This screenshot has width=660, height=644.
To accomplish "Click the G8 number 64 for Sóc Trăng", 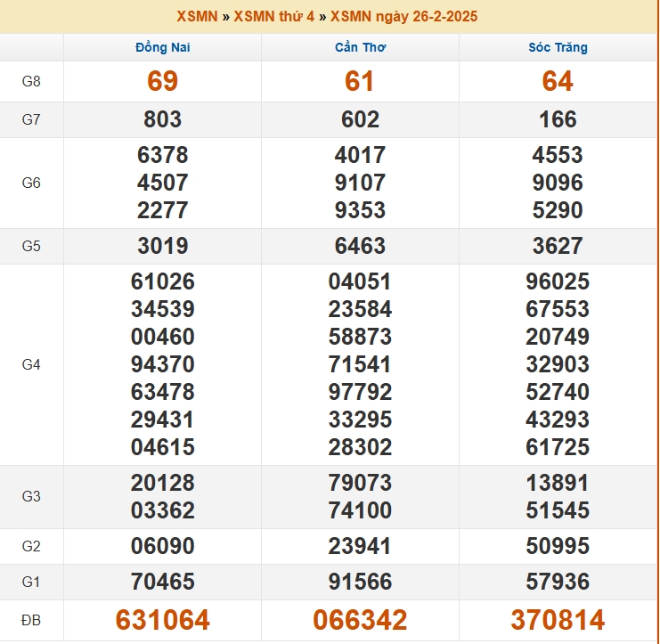I will coord(558,81).
